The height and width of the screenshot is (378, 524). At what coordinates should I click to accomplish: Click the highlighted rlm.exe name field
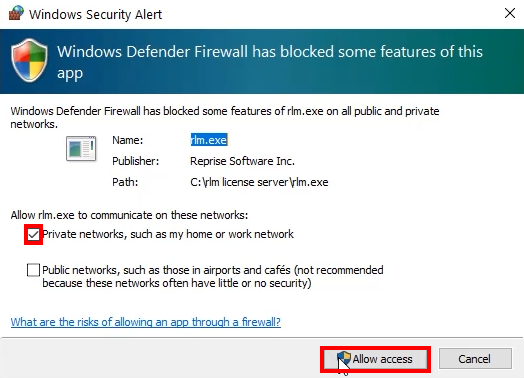point(209,140)
